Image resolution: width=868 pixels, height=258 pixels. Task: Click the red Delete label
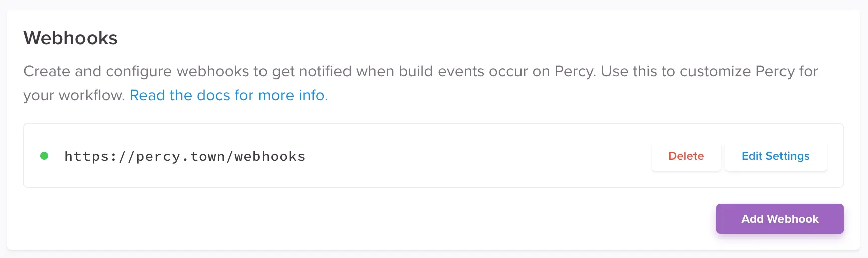click(686, 156)
